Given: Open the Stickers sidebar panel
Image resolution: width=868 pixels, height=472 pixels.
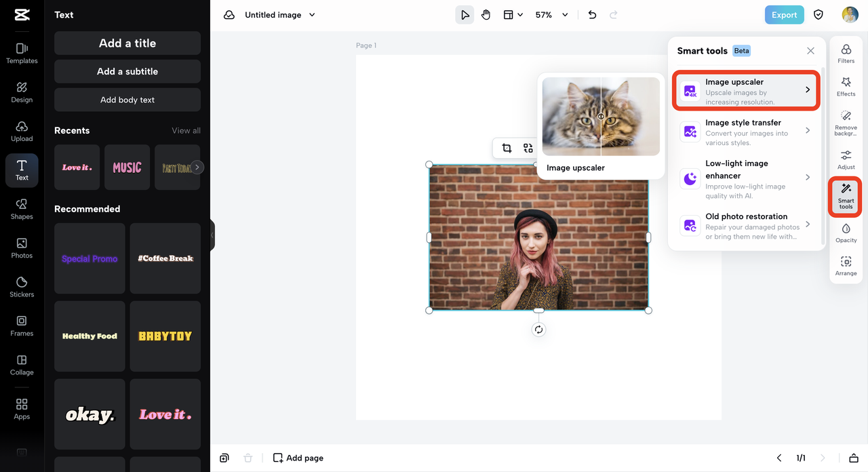Looking at the screenshot, I should pos(22,287).
